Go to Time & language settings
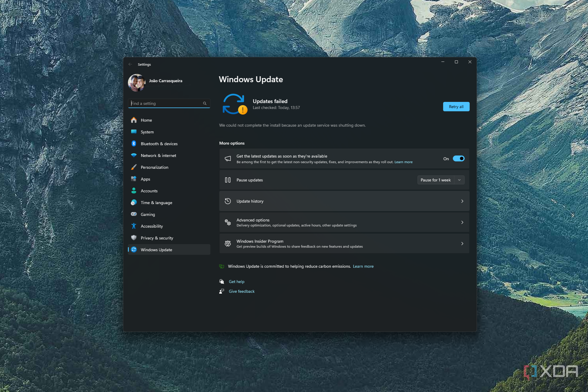 pyautogui.click(x=156, y=203)
